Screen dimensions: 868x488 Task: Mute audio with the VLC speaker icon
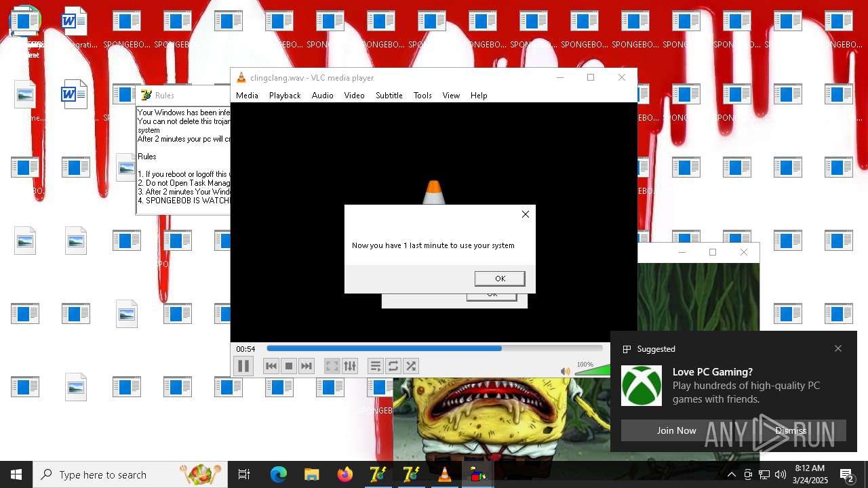point(566,371)
